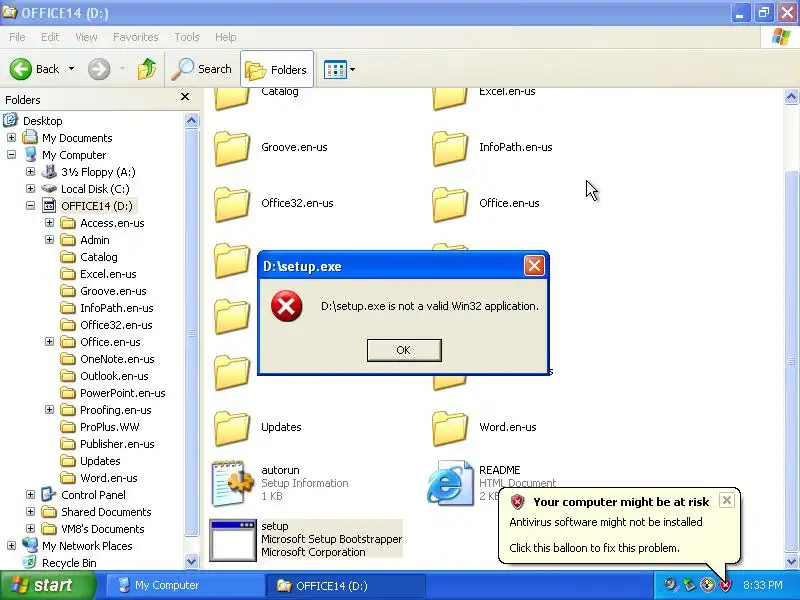This screenshot has width=800, height=600.
Task: Open the Views dropdown button
Action: (339, 69)
